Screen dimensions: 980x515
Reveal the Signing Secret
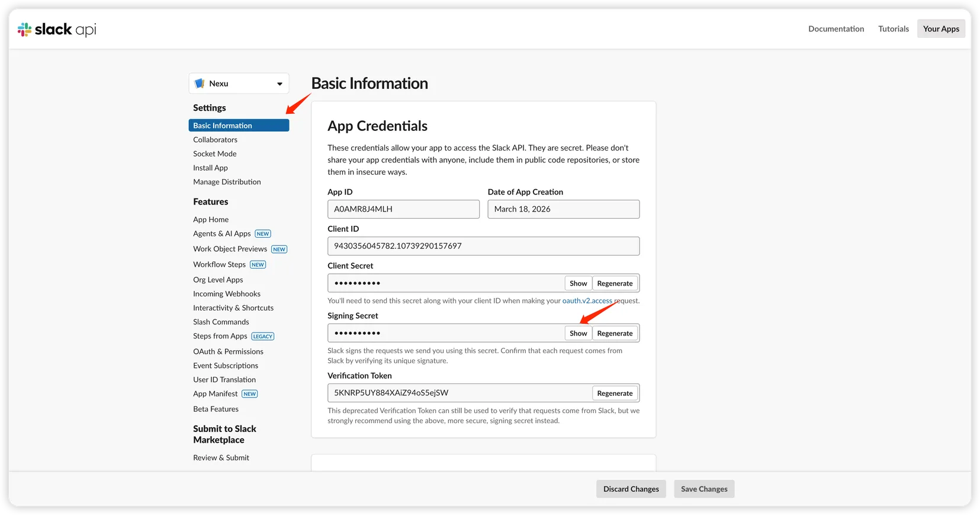click(x=578, y=333)
